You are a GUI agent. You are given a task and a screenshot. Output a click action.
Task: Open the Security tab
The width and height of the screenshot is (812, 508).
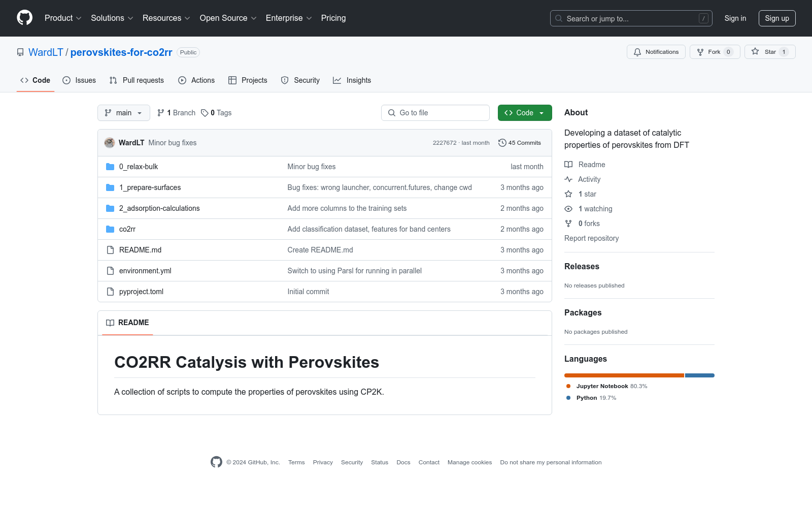(x=300, y=80)
